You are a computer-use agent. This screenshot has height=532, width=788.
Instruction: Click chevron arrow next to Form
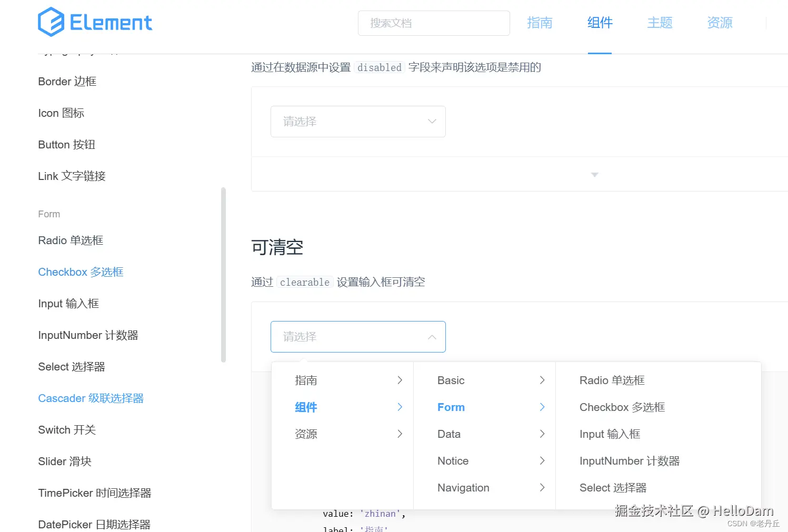pyautogui.click(x=542, y=407)
